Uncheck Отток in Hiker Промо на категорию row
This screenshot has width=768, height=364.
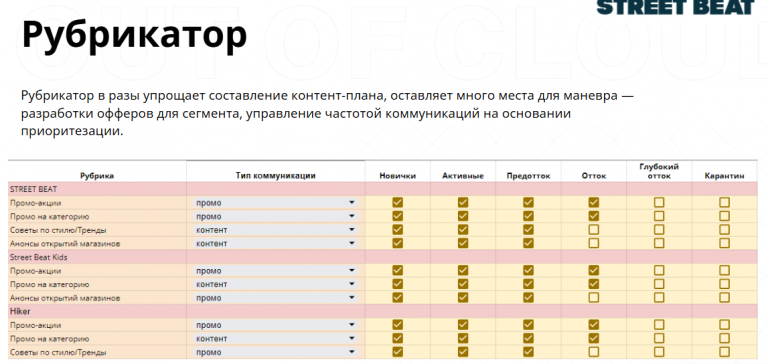594,338
